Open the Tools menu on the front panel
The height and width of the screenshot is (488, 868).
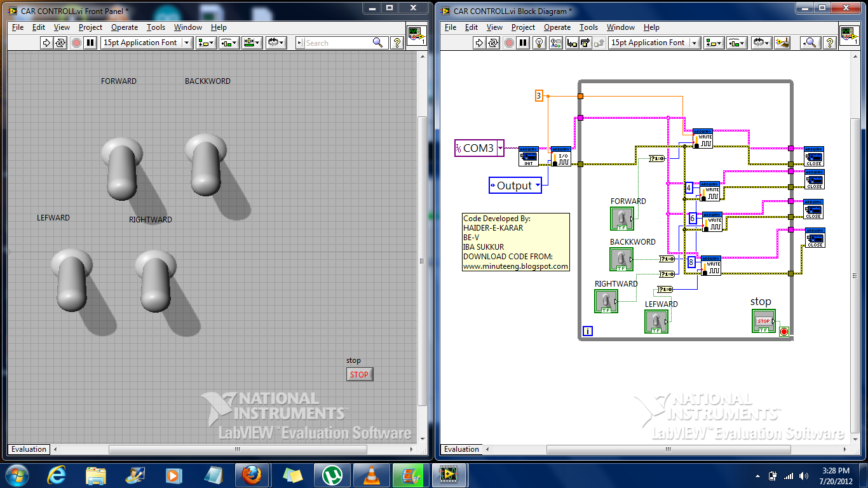156,27
